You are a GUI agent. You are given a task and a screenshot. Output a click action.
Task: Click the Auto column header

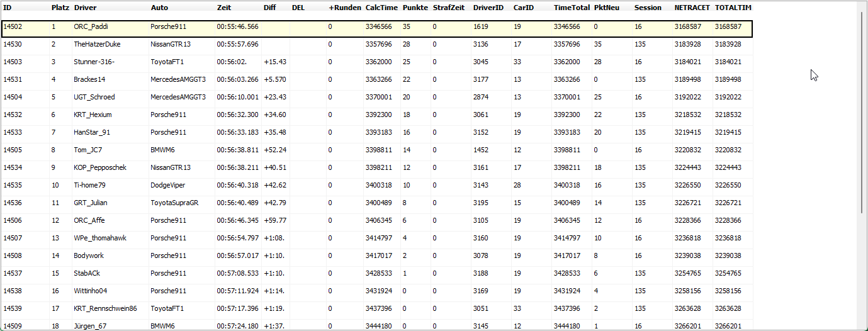[x=159, y=8]
